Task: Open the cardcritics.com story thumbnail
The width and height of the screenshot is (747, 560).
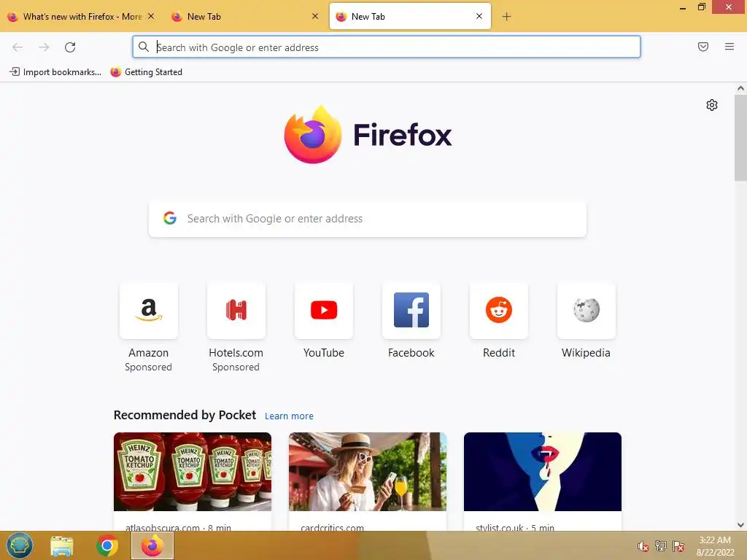Action: click(x=368, y=472)
